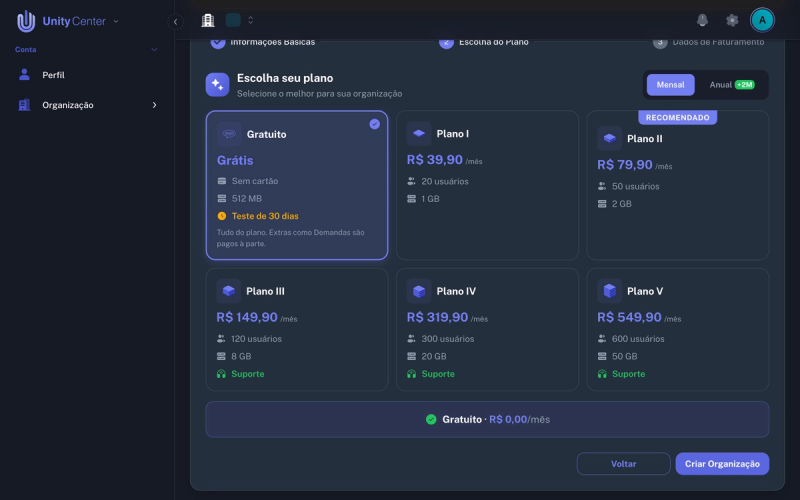Viewport: 800px width, 500px height.
Task: Click the 600 usuários text
Action: coord(638,339)
